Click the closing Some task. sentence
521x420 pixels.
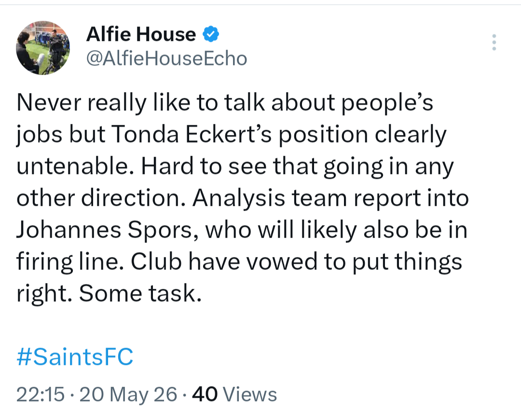(140, 294)
